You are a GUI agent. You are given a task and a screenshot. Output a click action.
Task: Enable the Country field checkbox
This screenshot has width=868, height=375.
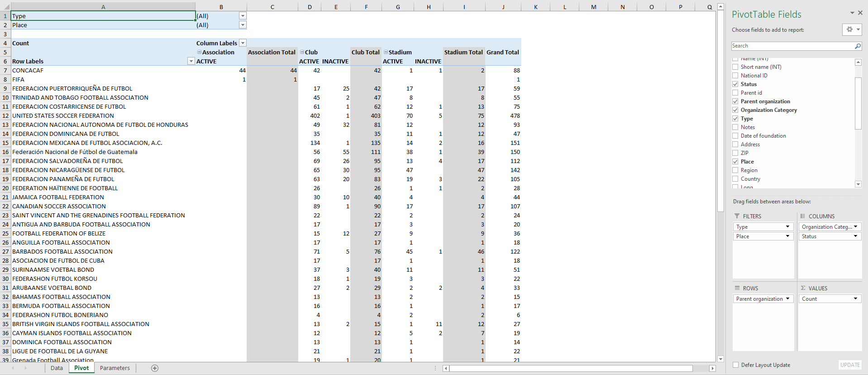tap(735, 179)
